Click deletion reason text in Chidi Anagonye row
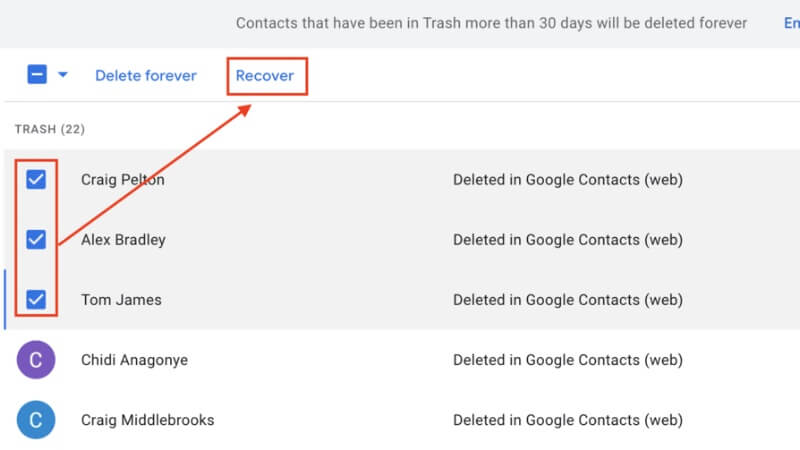The image size is (800, 450). 567,360
